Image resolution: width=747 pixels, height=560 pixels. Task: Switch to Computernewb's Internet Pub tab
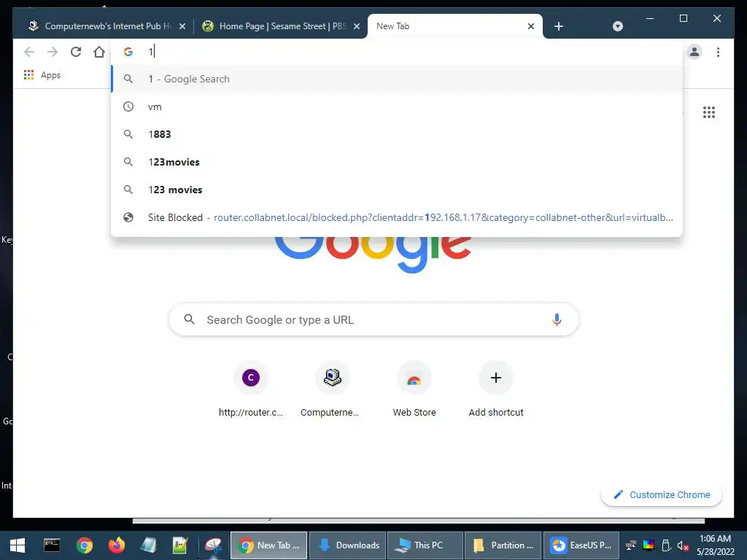[106, 26]
